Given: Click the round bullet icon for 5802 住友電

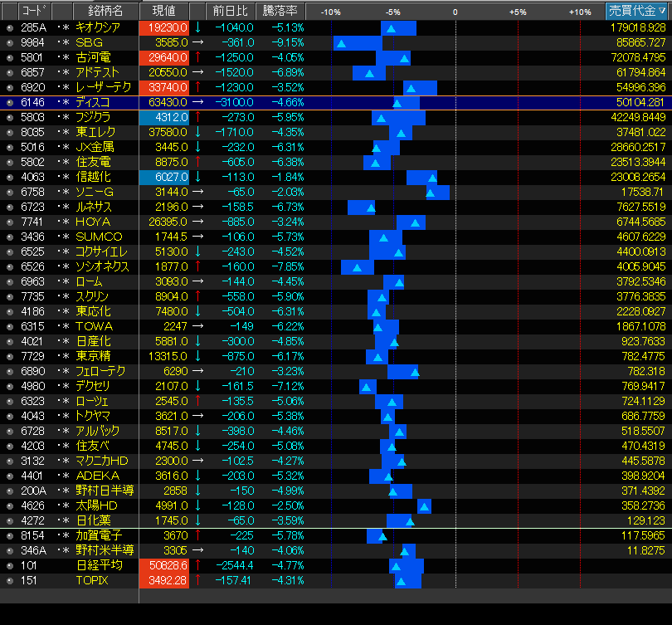Looking at the screenshot, I should click(x=10, y=163).
